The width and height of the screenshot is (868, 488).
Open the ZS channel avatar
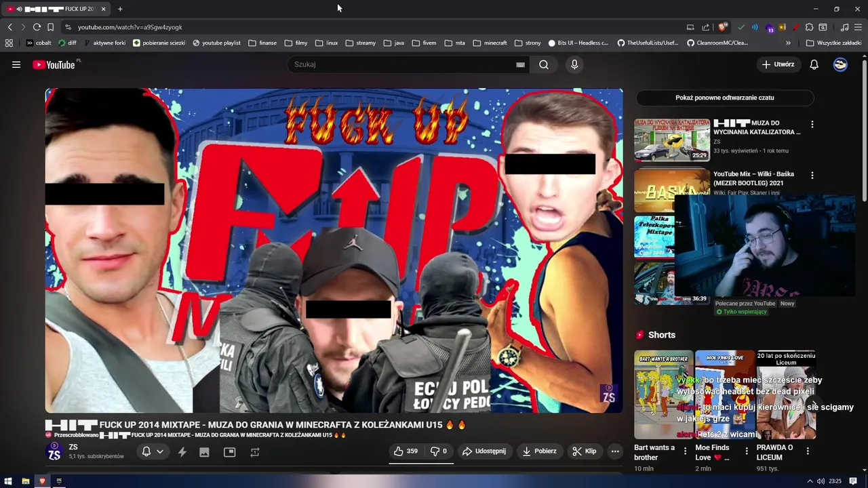[x=54, y=451]
